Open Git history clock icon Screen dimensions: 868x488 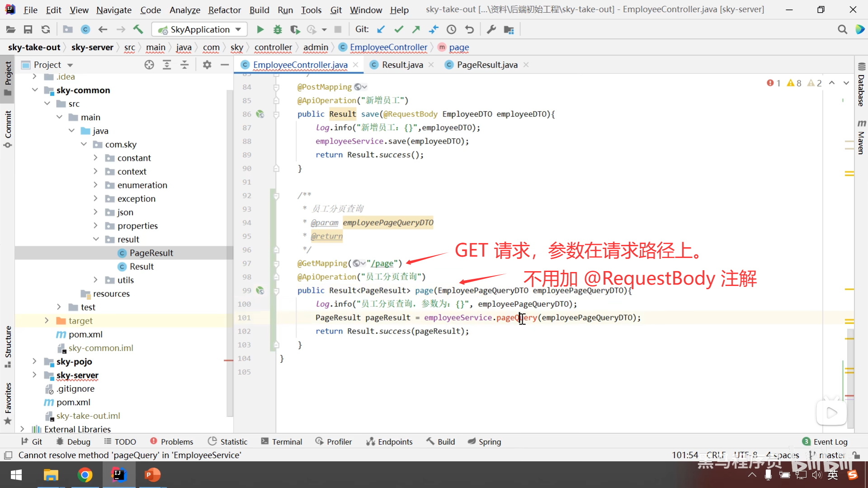pyautogui.click(x=451, y=29)
